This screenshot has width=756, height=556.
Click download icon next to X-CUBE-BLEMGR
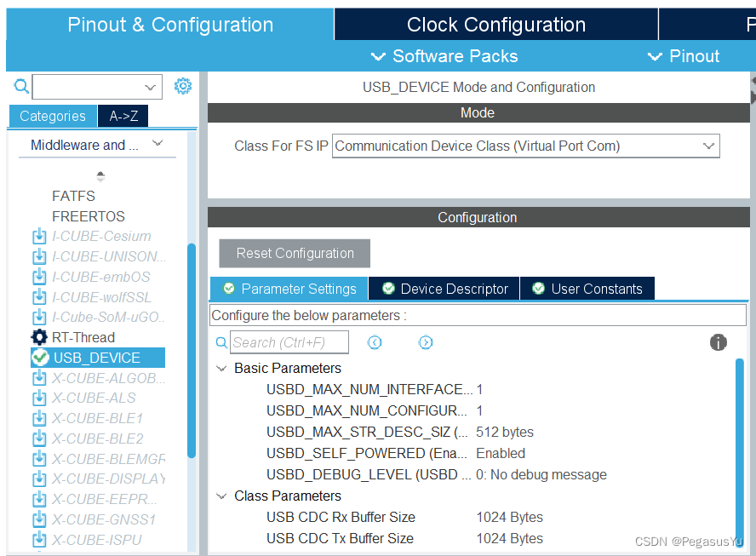pos(39,459)
